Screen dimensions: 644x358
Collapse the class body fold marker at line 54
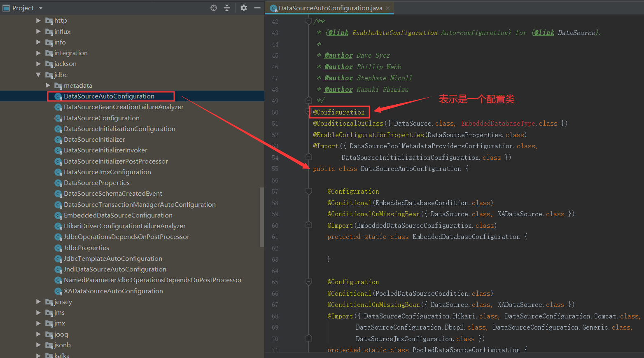pyautogui.click(x=308, y=157)
